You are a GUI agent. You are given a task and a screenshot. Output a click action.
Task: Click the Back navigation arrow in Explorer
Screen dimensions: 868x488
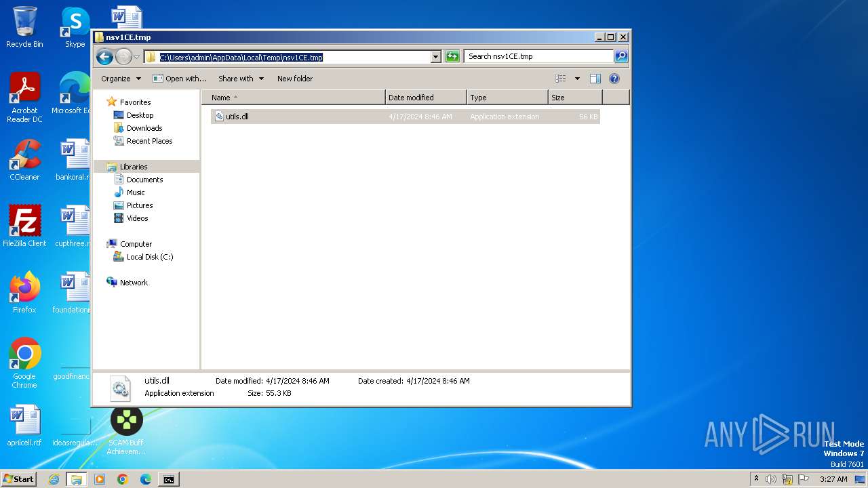[104, 57]
